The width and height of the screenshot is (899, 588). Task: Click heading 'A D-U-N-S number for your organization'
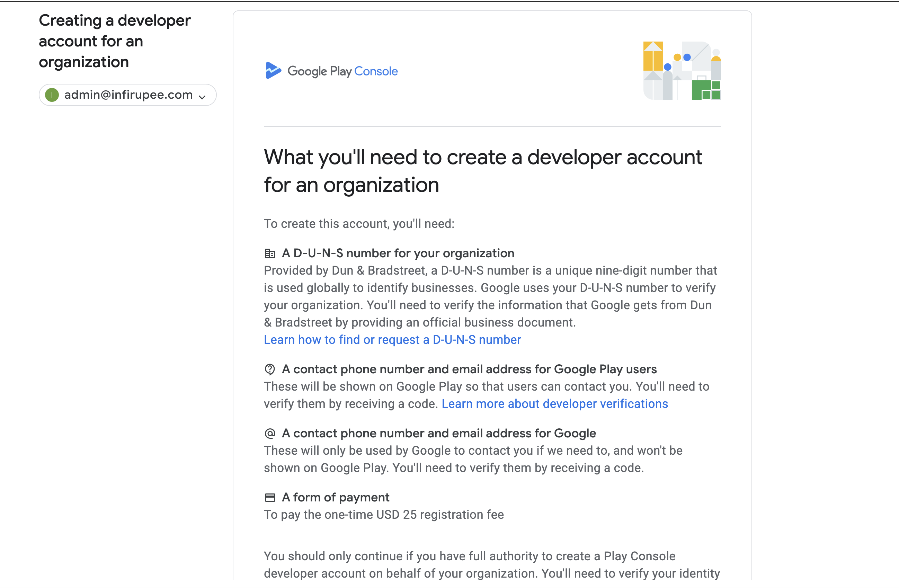pos(398,253)
